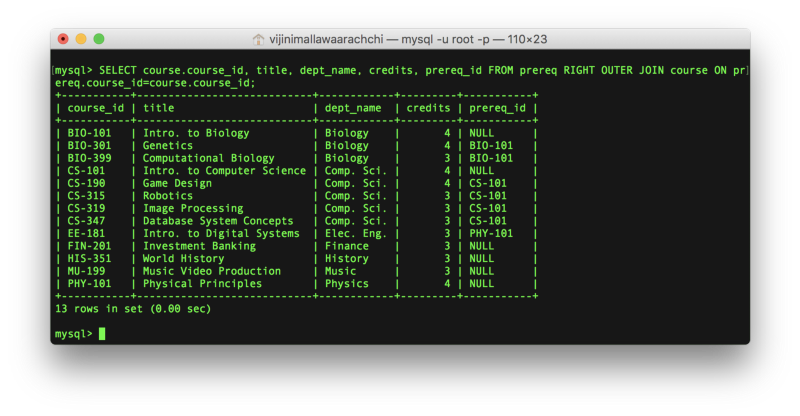Minimize the terminal using yellow button
This screenshot has height=416, width=800.
(x=81, y=39)
